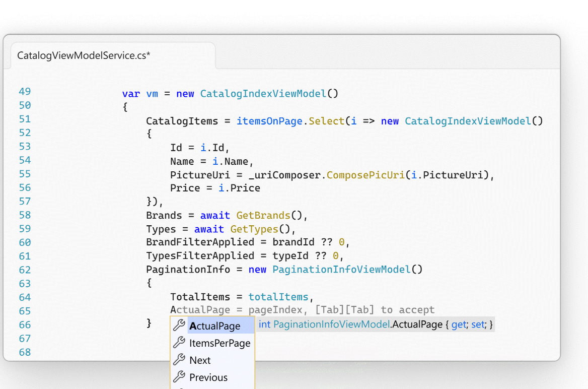Click the wrench icon beside ActualPage
This screenshot has width=588, height=389.
coord(179,326)
